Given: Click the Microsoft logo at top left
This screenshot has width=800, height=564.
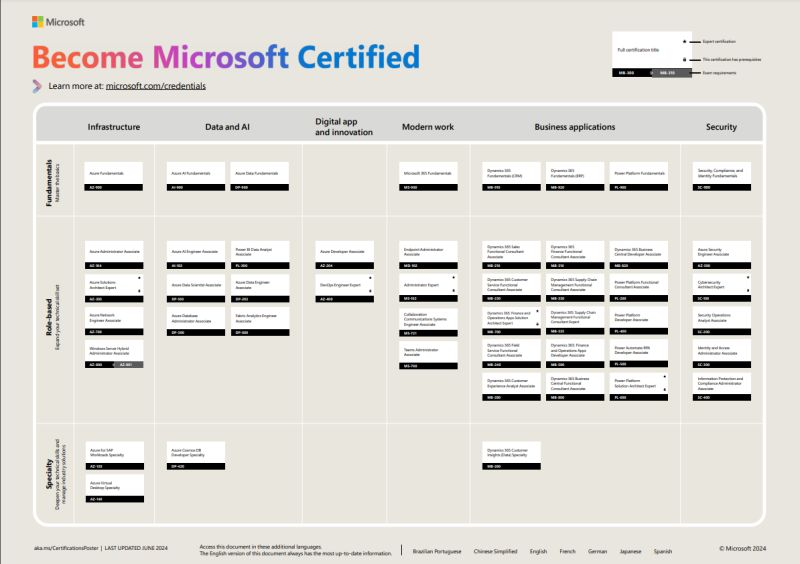Looking at the screenshot, I should 58,22.
